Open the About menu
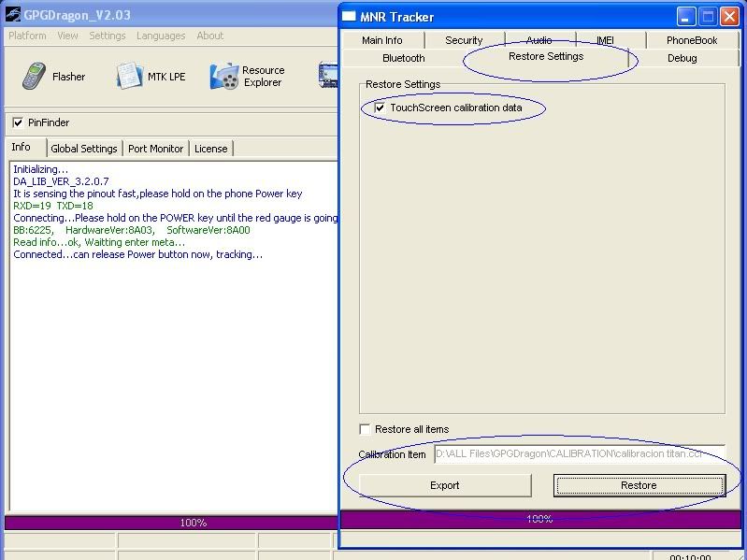 pyautogui.click(x=210, y=36)
